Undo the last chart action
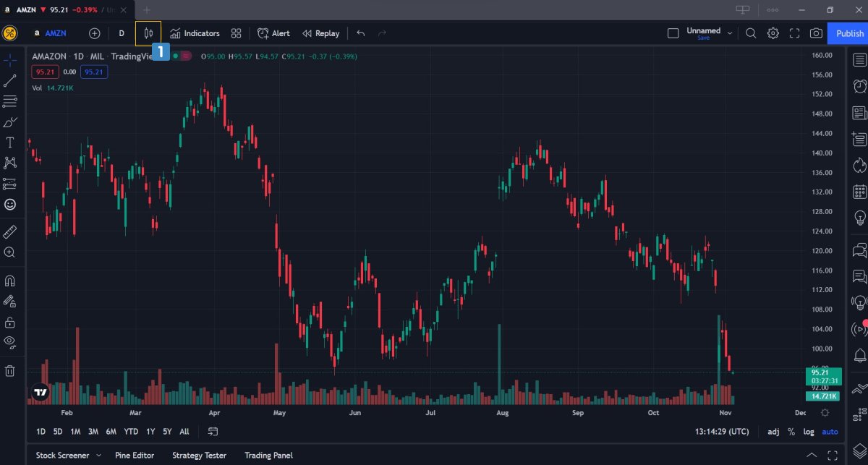Viewport: 868px width, 465px height. 361,33
